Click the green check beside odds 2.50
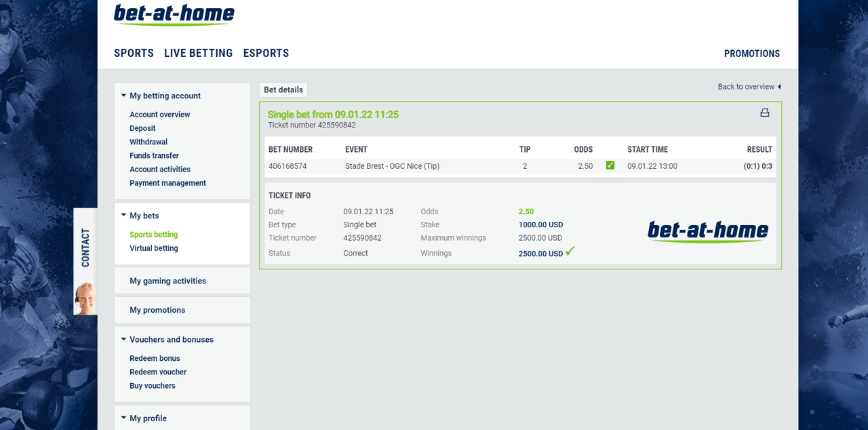Screen dimensions: 868x430 [610, 165]
